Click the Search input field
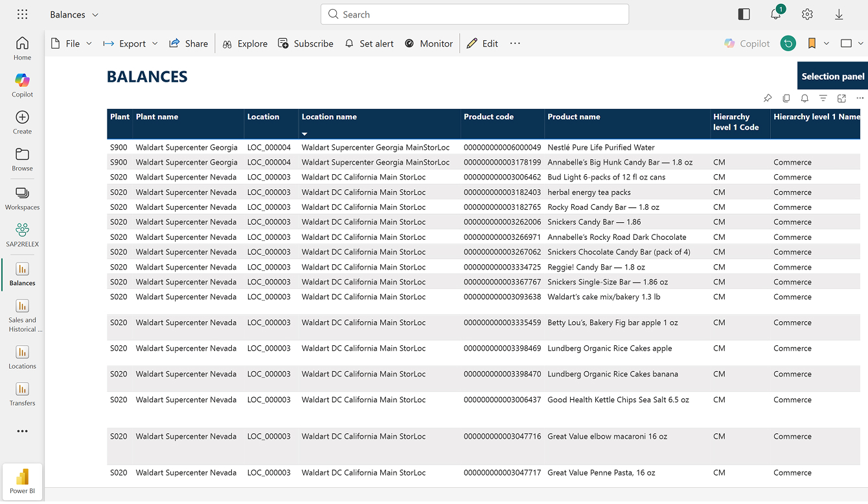This screenshot has height=504, width=868. (x=474, y=14)
